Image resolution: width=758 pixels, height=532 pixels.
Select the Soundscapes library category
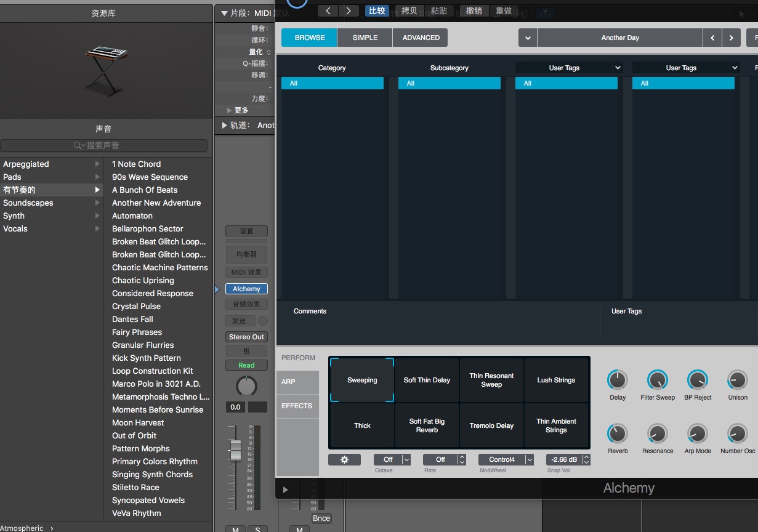point(52,203)
